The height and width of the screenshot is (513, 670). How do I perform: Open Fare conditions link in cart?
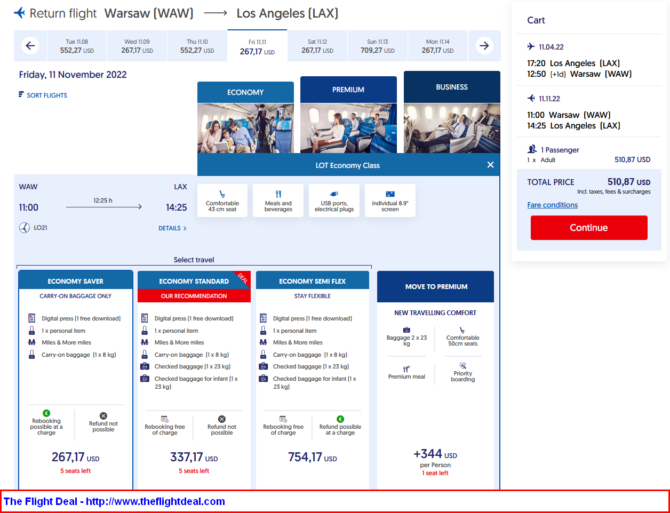click(552, 205)
